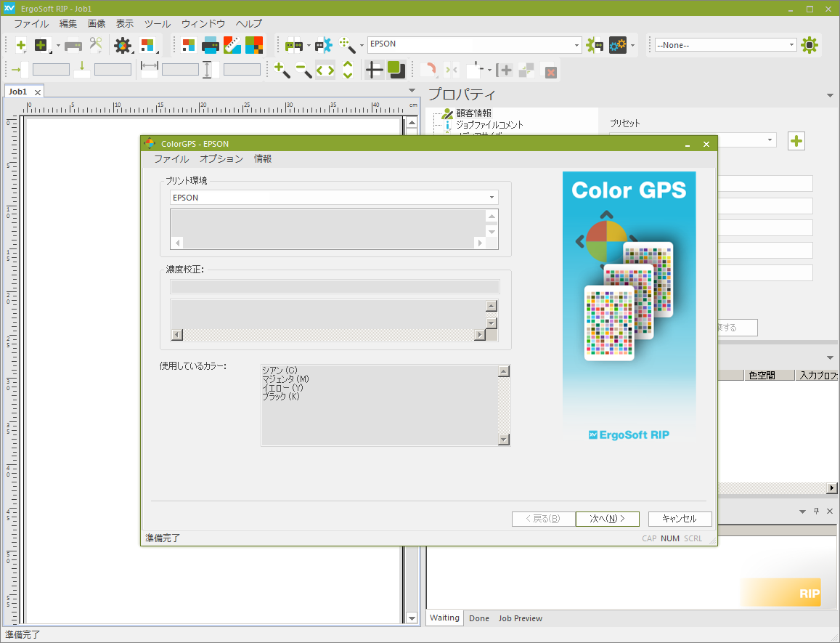The image size is (840, 643).
Task: Click the four-color checker squares icon
Action: (254, 46)
